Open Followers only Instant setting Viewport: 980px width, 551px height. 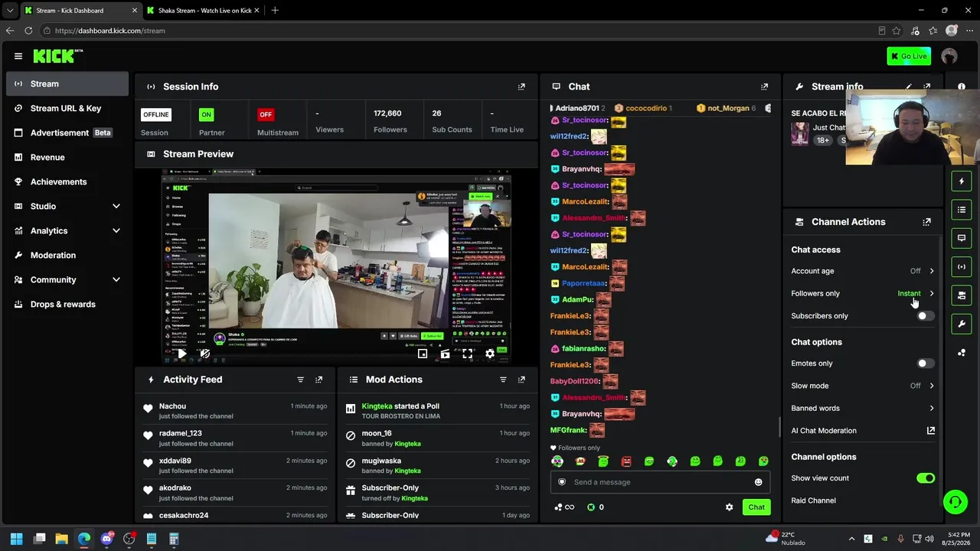(863, 293)
